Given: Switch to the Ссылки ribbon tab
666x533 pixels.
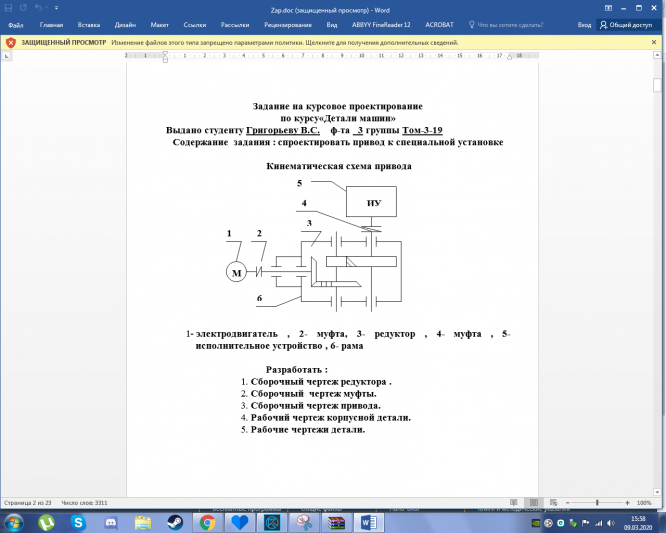Looking at the screenshot, I should coord(195,25).
